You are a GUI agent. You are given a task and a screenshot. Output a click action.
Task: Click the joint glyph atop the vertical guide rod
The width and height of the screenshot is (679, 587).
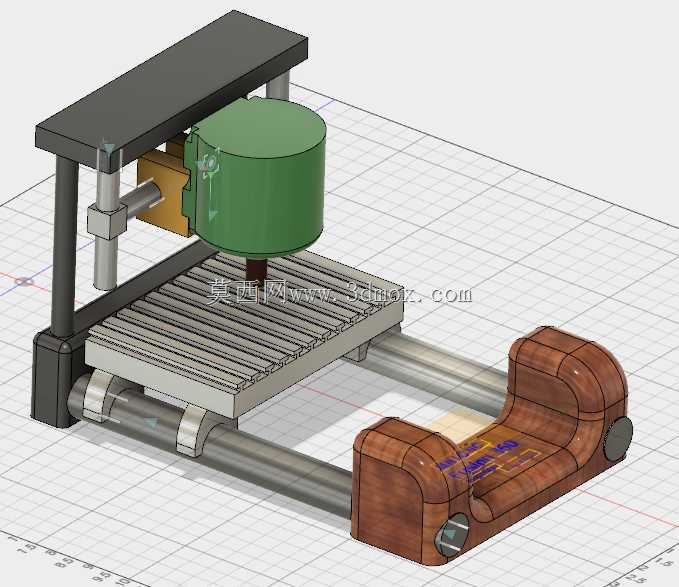click(x=108, y=149)
